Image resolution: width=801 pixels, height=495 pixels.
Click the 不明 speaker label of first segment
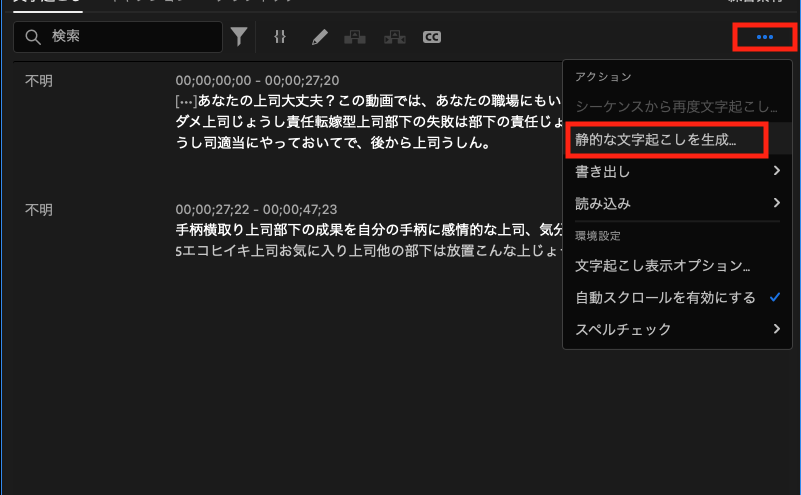click(39, 80)
